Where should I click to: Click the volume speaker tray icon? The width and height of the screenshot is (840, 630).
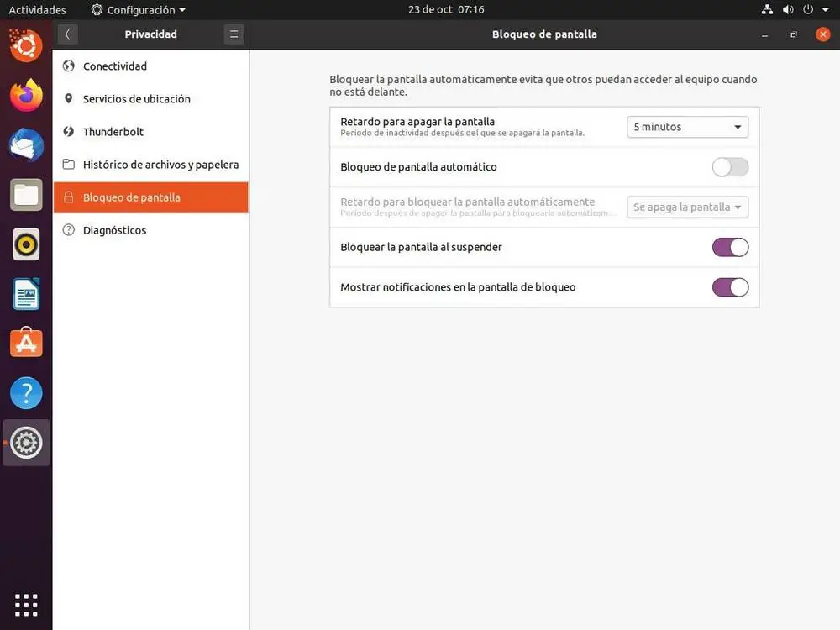[x=788, y=9]
